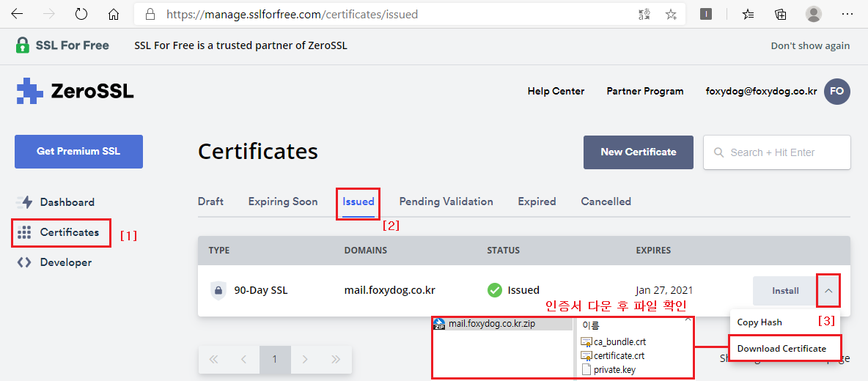
Task: Go to previous page of results
Action: (244, 360)
